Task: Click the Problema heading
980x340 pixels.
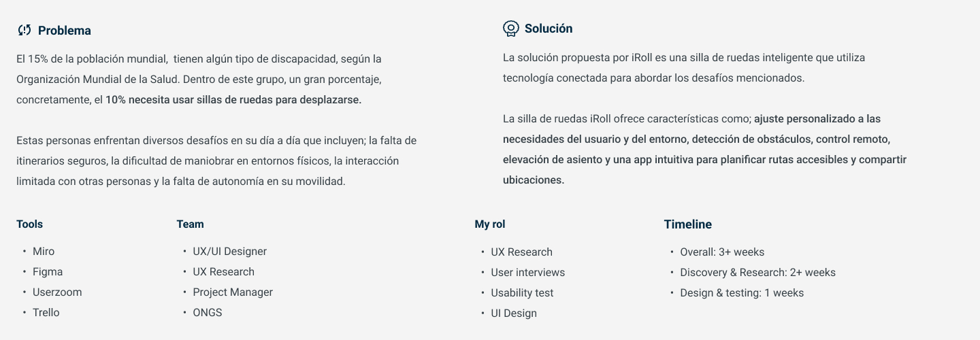Action: coord(64,31)
